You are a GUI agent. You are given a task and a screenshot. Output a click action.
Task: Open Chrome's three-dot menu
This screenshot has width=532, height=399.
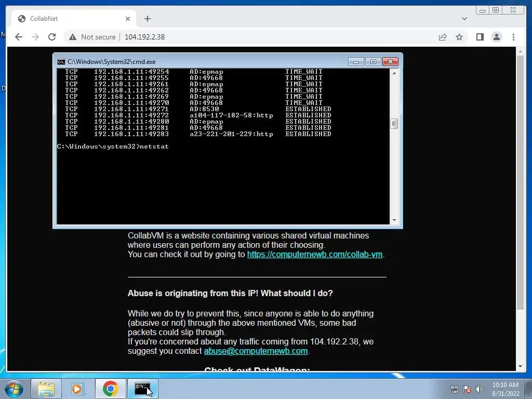click(x=513, y=37)
